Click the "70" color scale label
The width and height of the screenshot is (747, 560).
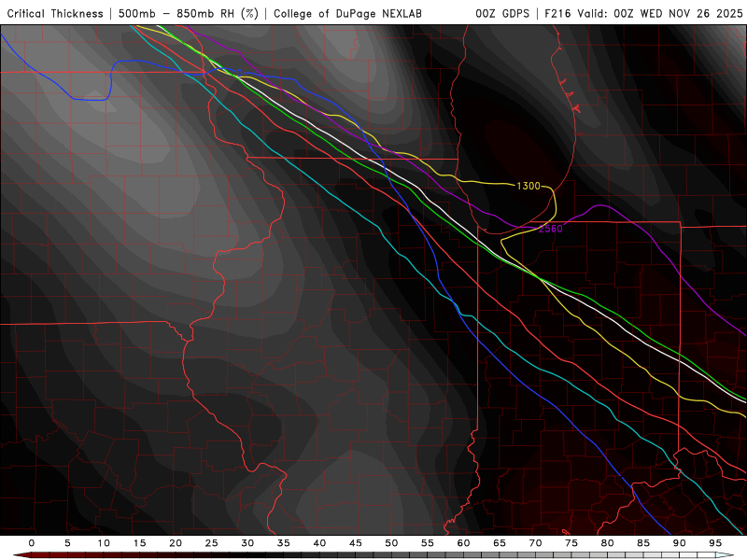click(x=535, y=543)
